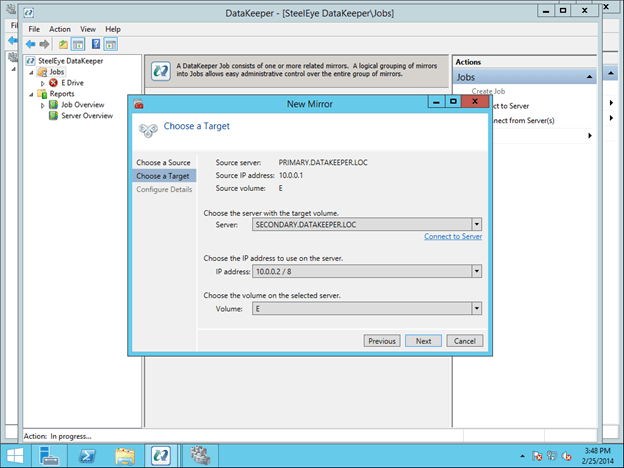Click the Up One Level folder icon
Screen dimensions: 624x468
(x=63, y=45)
